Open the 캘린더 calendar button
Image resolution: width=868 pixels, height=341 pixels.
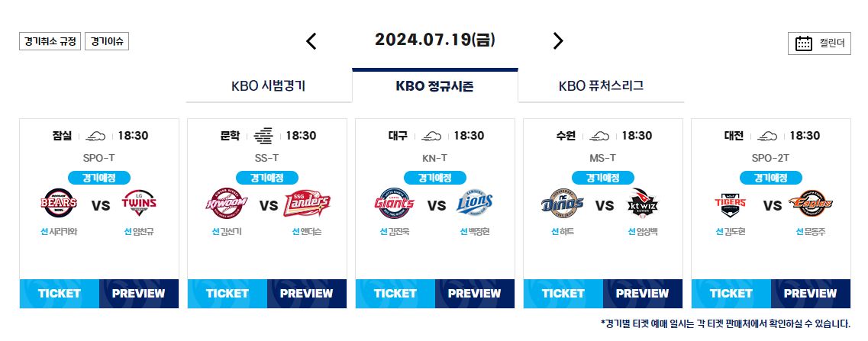(819, 43)
